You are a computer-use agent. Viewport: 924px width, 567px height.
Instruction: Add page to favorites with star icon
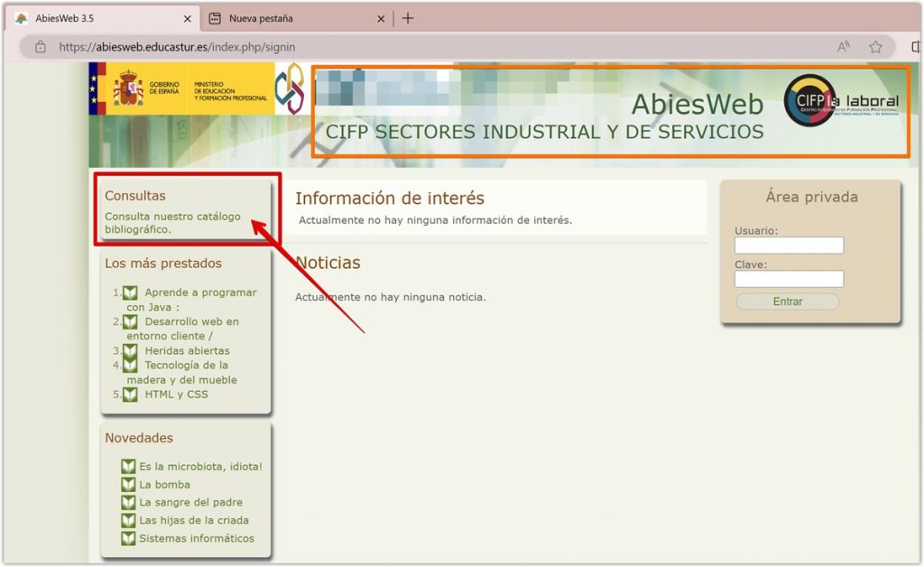point(874,47)
